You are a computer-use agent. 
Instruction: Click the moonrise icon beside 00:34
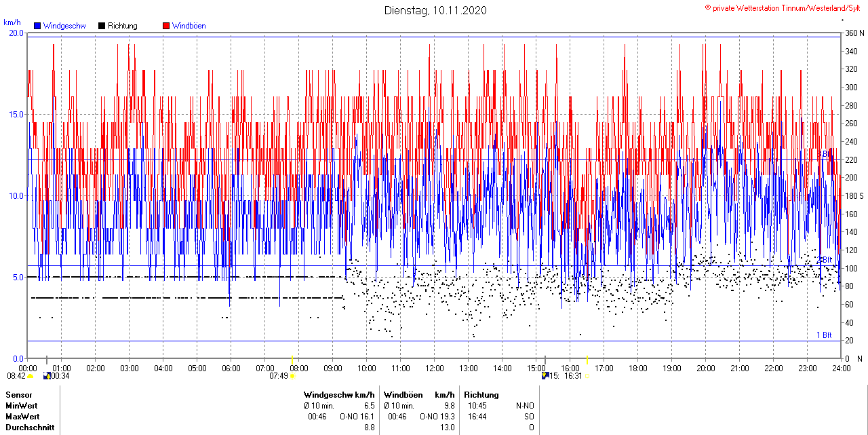tap(47, 375)
